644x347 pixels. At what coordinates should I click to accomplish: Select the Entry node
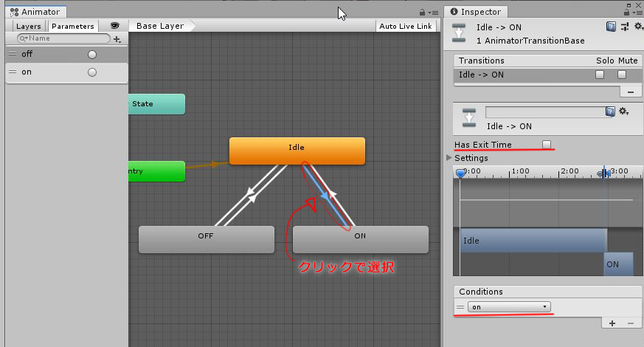click(156, 171)
